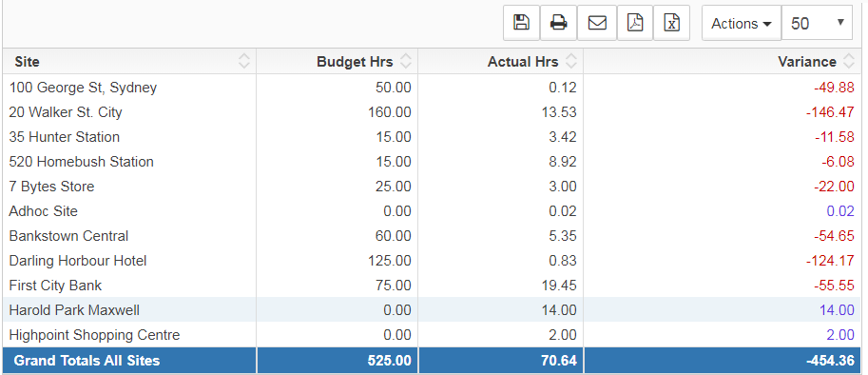Select First City Bank site
Viewport: 868px width, 375px height.
55,286
